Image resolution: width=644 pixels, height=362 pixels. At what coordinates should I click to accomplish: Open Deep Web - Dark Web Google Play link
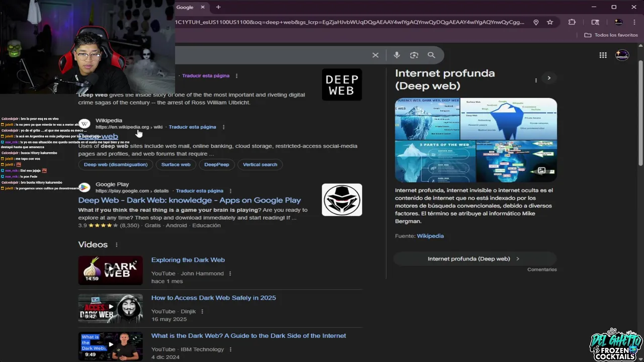pyautogui.click(x=190, y=200)
